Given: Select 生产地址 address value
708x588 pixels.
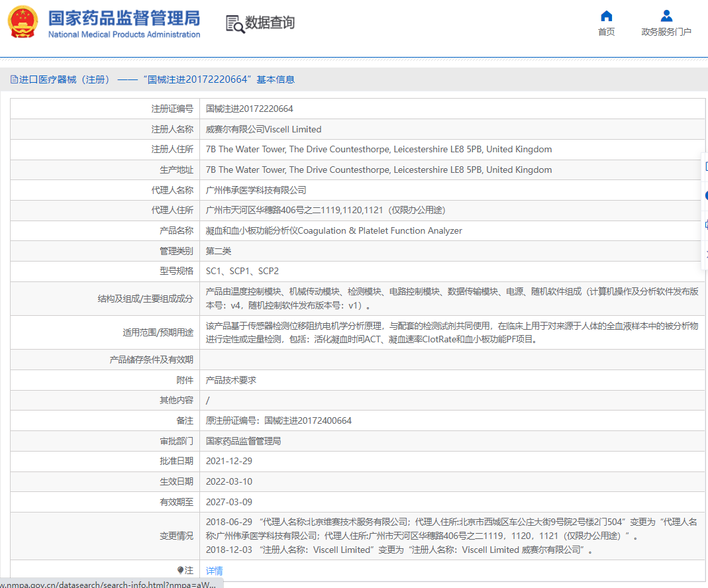Looking at the screenshot, I should pos(379,170).
